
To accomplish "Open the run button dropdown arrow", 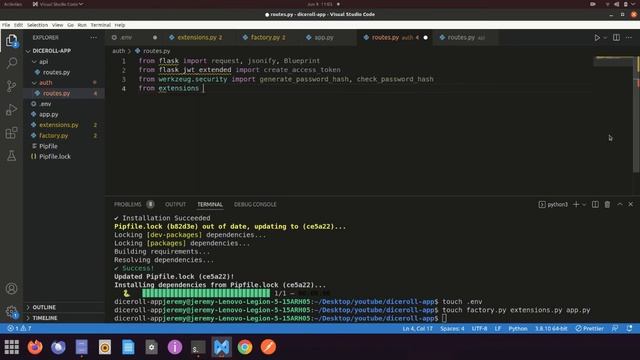I will pos(605,38).
